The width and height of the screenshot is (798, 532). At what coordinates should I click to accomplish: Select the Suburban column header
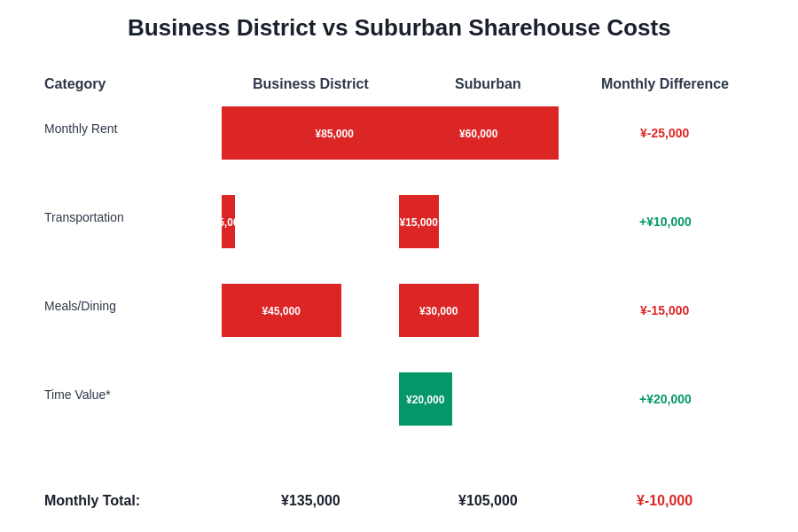click(x=488, y=83)
